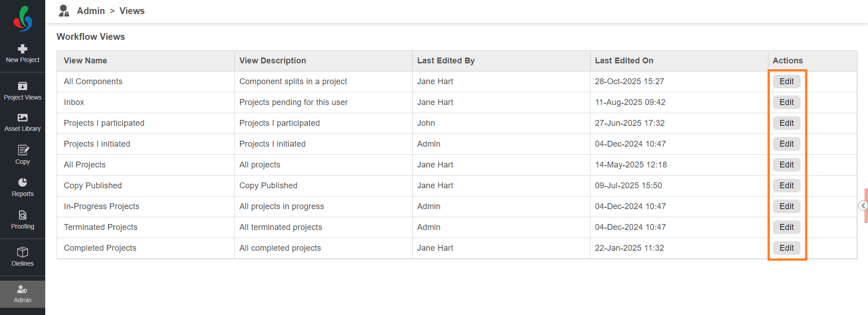Expand the collapsed right side panel arrow
Image resolution: width=868 pixels, height=315 pixels.
[863, 206]
